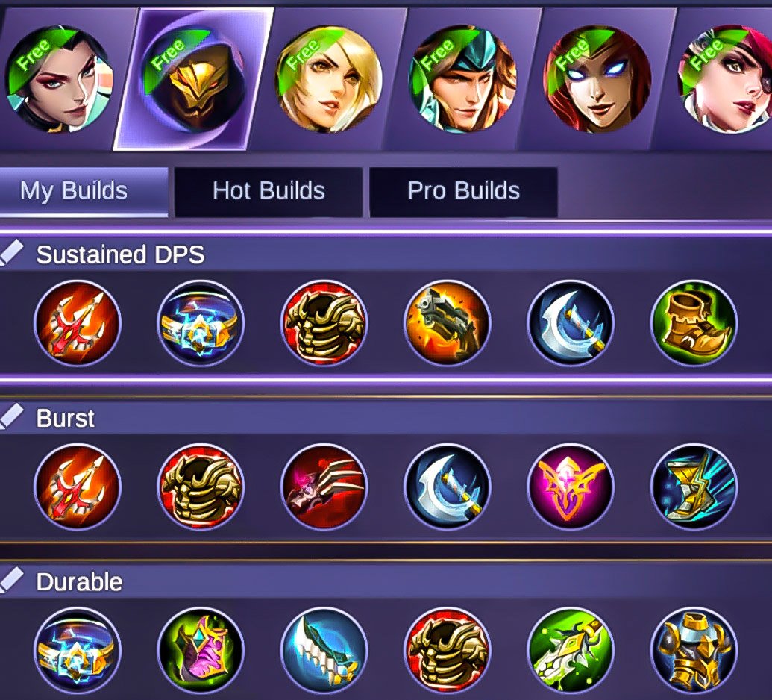Viewport: 772px width, 700px height.
Task: Choose the blonde female hero portrait
Action: pyautogui.click(x=328, y=79)
